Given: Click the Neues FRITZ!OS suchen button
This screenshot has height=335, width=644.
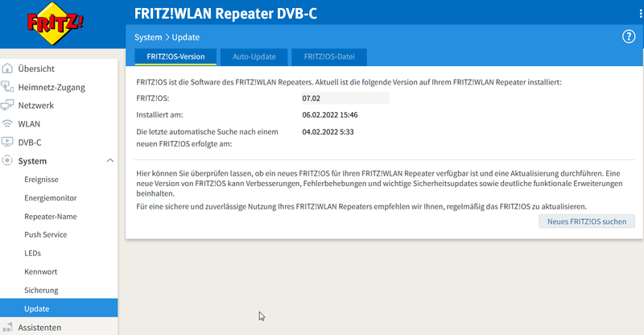Looking at the screenshot, I should pos(587,221).
